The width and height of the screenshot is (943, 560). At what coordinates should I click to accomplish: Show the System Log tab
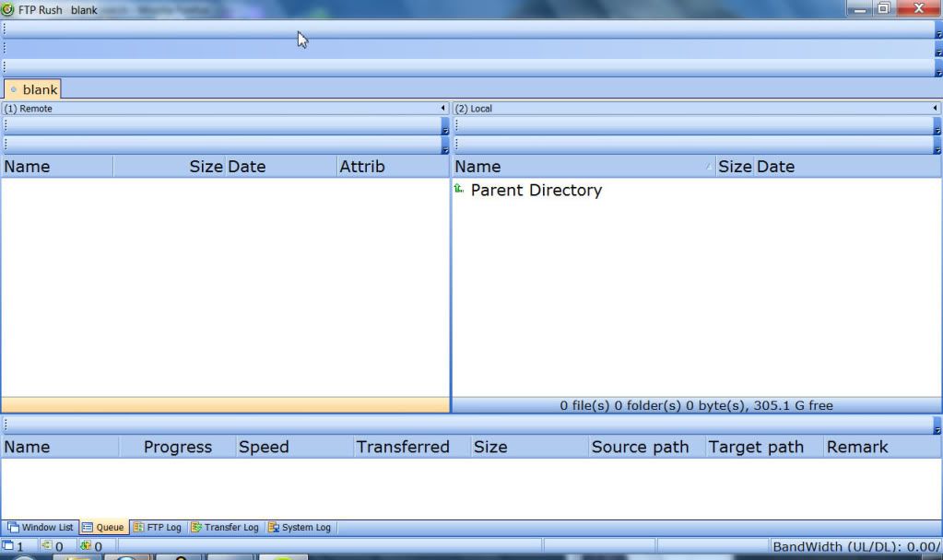click(x=300, y=528)
